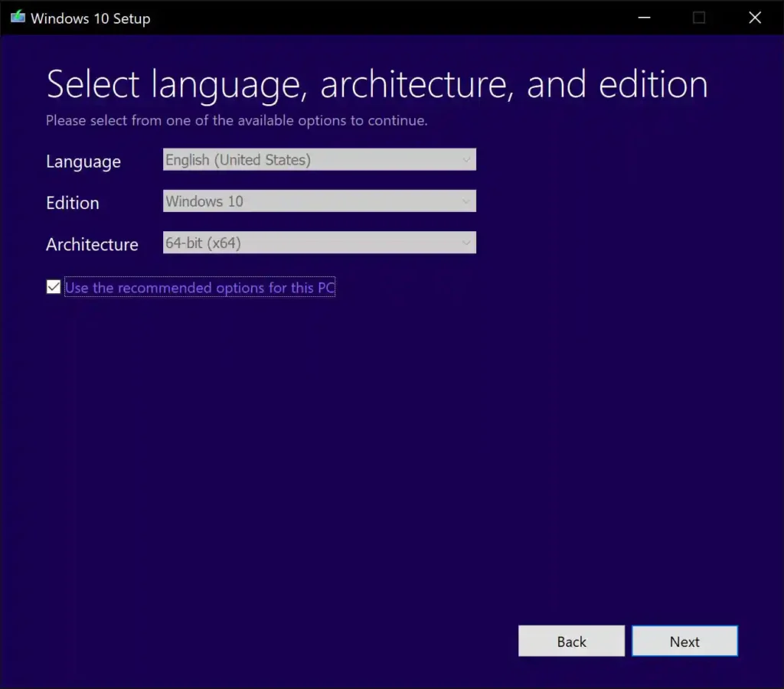The height and width of the screenshot is (689, 784).
Task: Click the 'Use the recommended options for this PC' label
Action: [200, 288]
